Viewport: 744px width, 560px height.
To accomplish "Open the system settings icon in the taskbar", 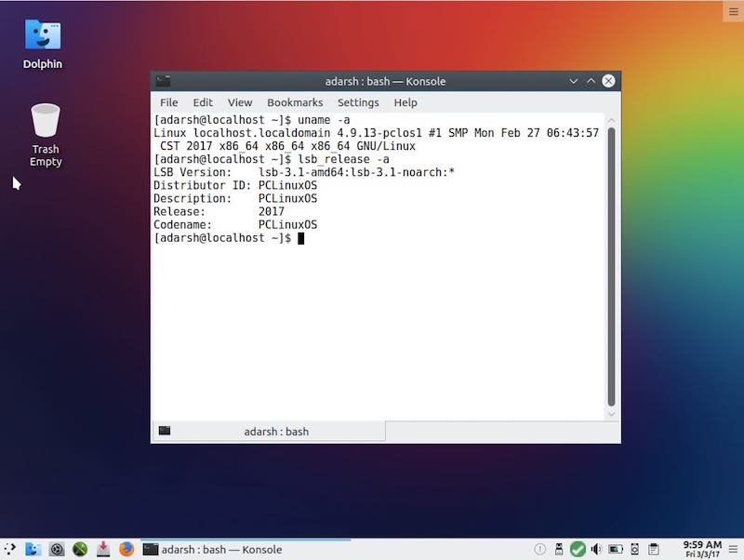I will [57, 549].
